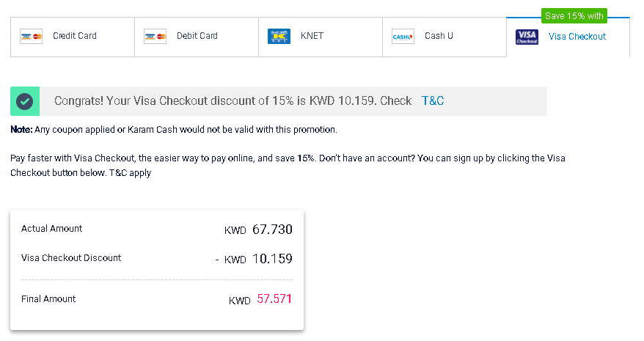Screen dimensions: 644x341
Task: Click the Save 15% with badge
Action: tap(574, 16)
